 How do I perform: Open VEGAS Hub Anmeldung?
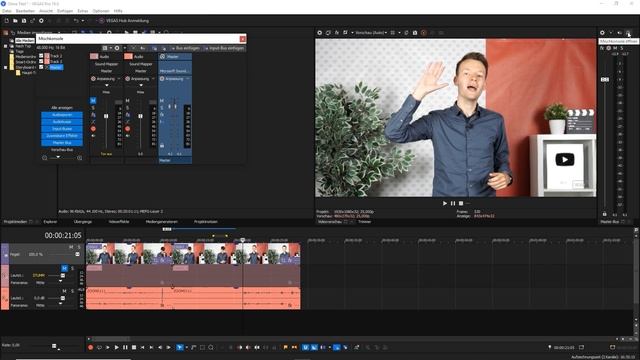coord(124,21)
